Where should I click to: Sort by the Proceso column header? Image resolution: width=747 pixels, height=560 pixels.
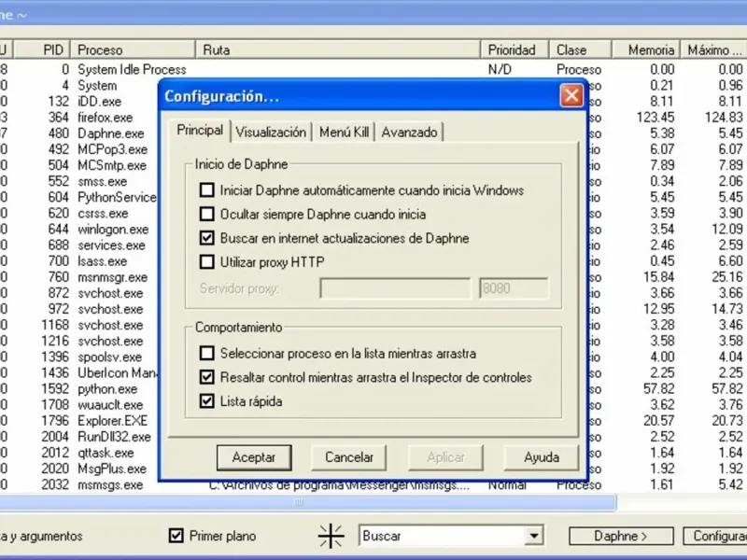pyautogui.click(x=133, y=49)
